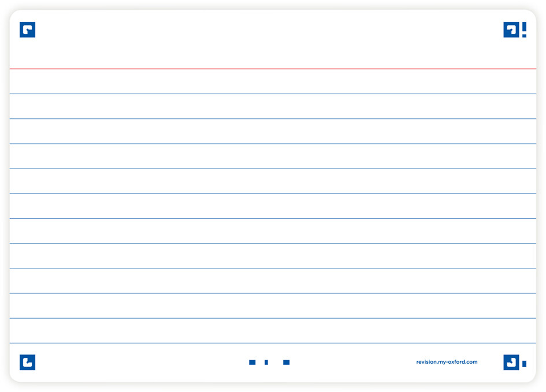This screenshot has width=546, height=392.
Task: Click the bottom-right corner marker icon
Action: (x=511, y=362)
